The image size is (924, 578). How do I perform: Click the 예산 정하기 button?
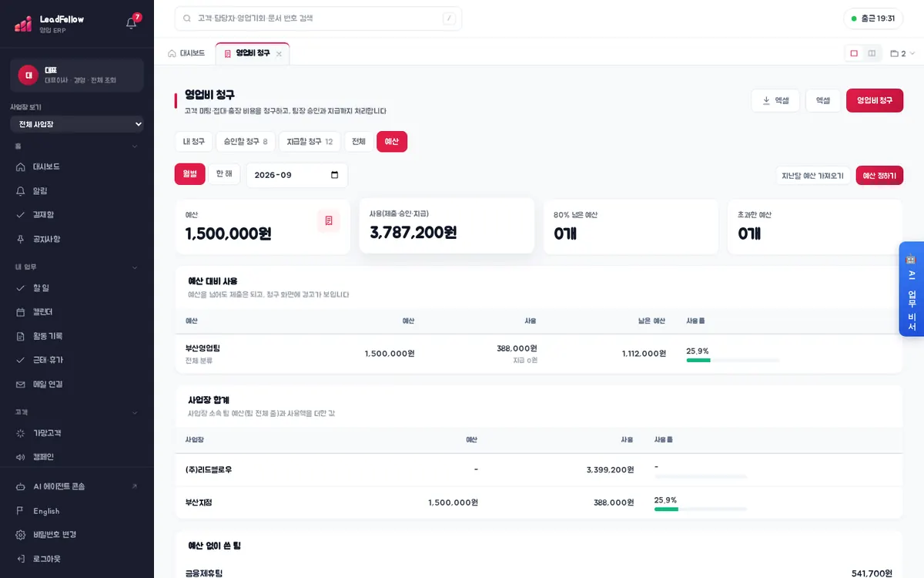(x=879, y=176)
